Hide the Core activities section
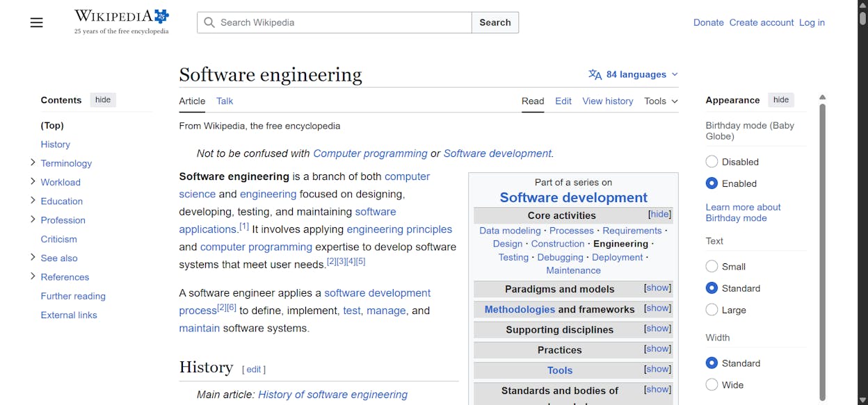The width and height of the screenshot is (868, 405). 659,214
